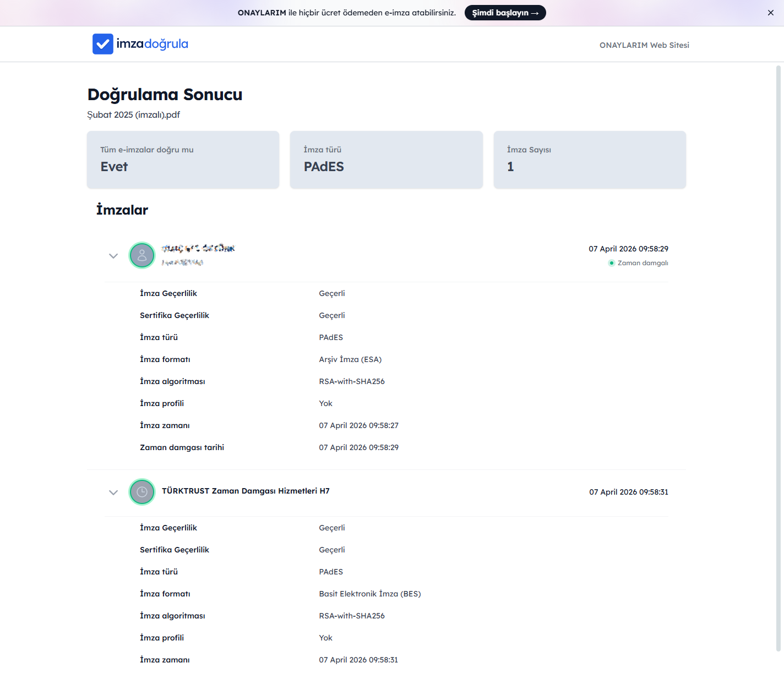The image size is (784, 679).
Task: Close the ONAYLARIM promotional banner
Action: (x=770, y=13)
